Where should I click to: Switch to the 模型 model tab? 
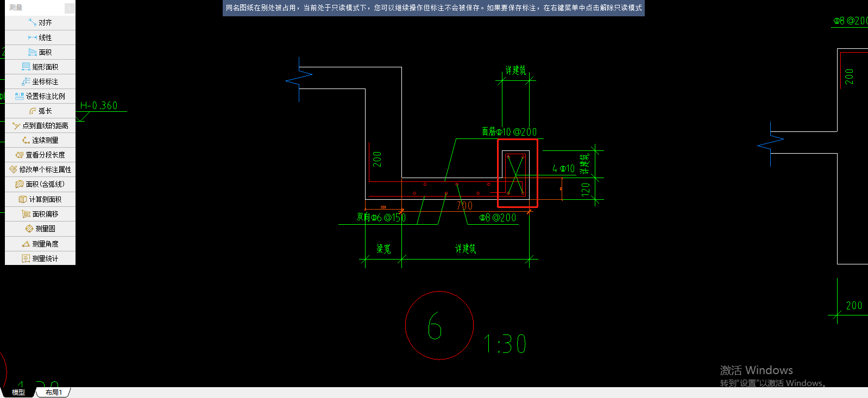tap(18, 392)
